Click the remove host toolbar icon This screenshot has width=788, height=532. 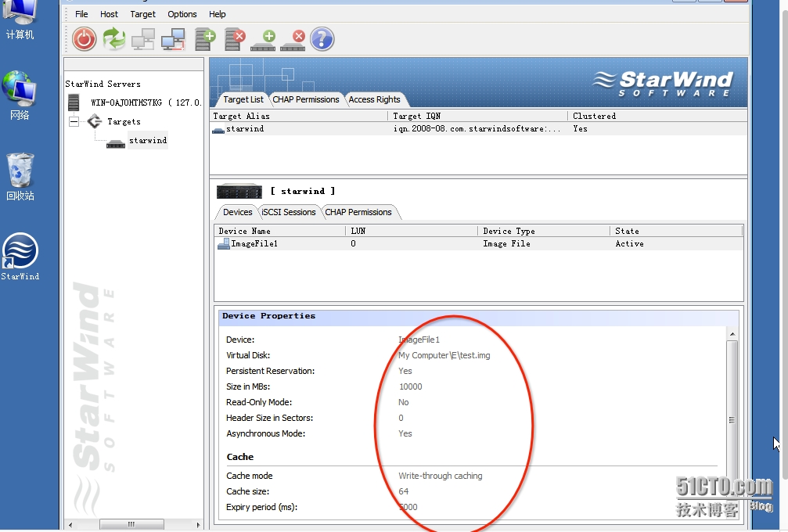[174, 39]
